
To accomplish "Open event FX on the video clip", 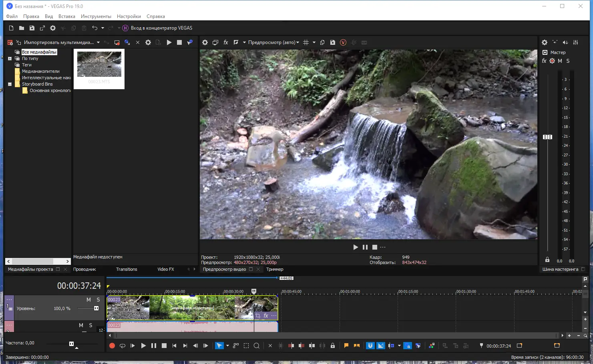I will 266,316.
